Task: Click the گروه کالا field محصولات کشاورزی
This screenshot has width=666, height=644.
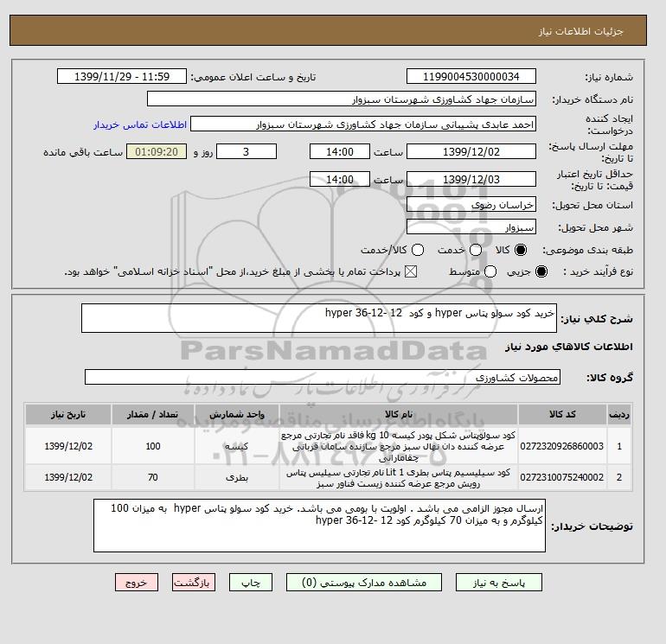Action: coord(323,377)
